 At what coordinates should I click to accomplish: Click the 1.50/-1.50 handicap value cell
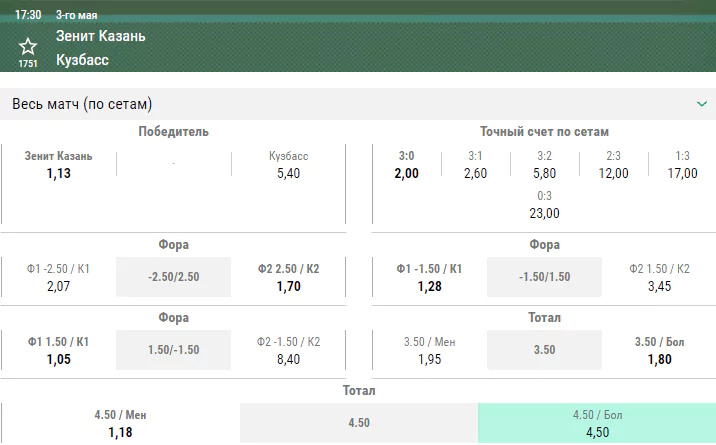tap(174, 350)
